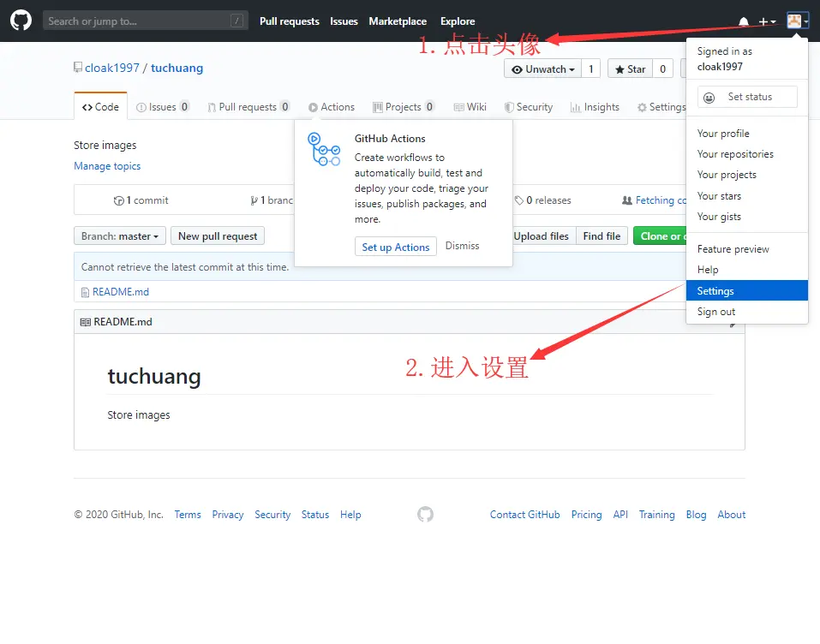
Task: Open README.md in the file list
Action: (x=121, y=292)
